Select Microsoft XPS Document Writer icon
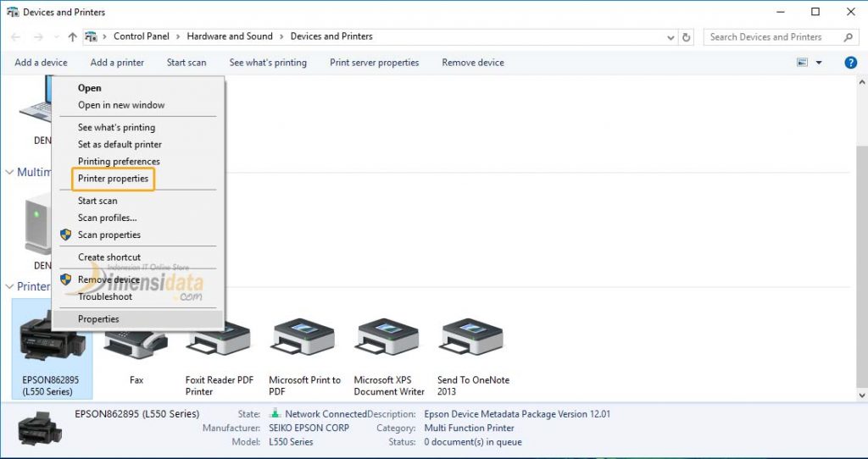The image size is (868, 459). [388, 337]
